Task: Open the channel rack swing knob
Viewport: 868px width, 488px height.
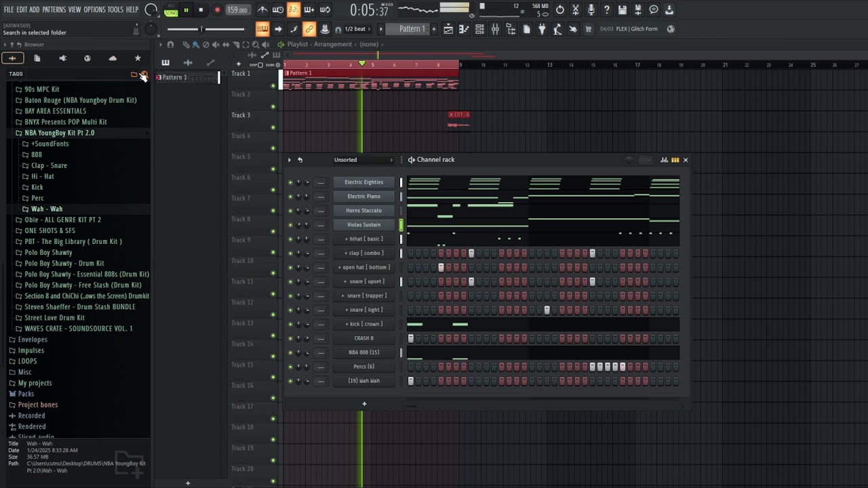Action: pos(629,160)
